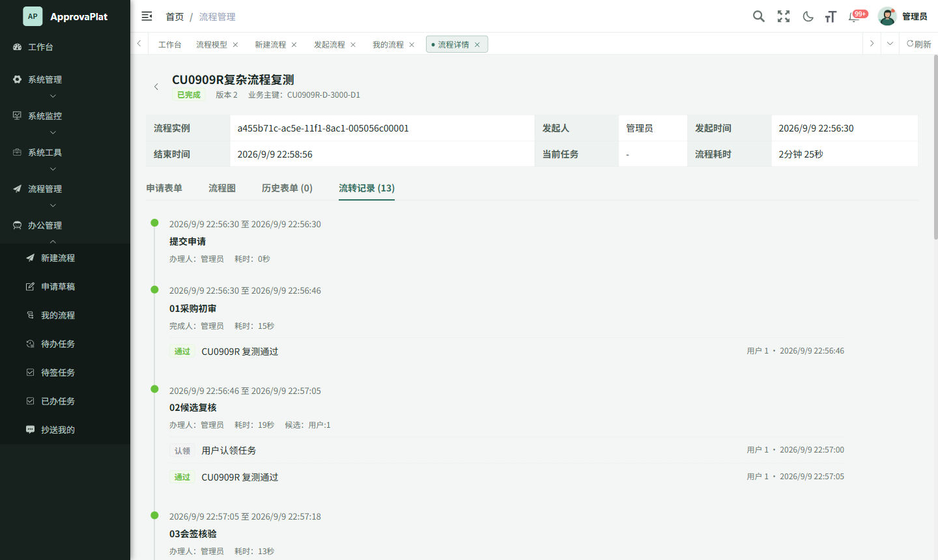The height and width of the screenshot is (560, 938).
Task: Close the 流程详情 tab
Action: (477, 44)
